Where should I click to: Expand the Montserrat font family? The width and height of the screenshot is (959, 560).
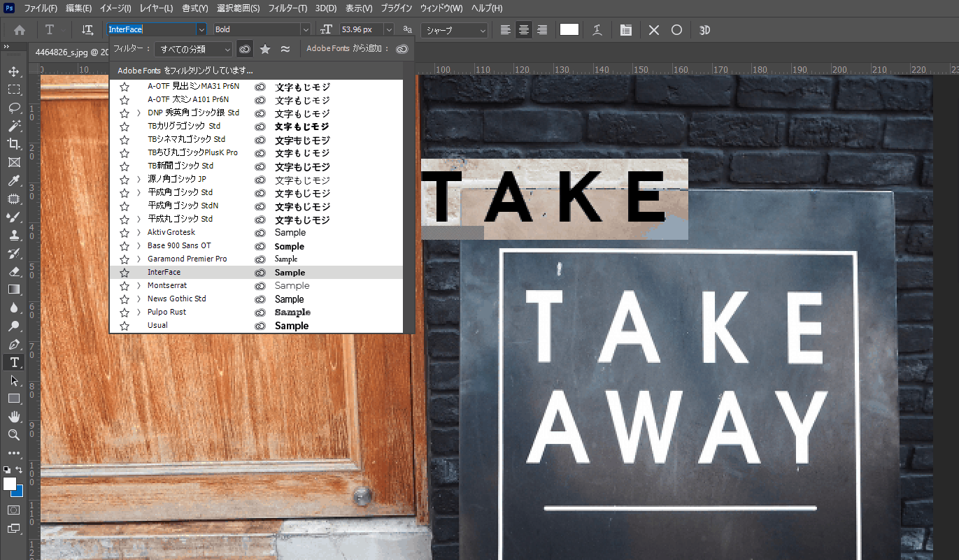click(x=138, y=286)
